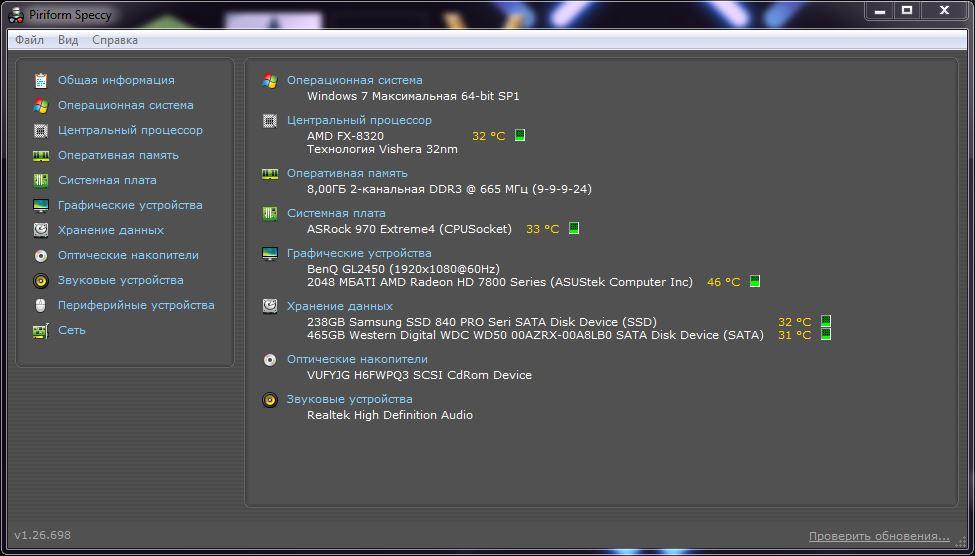Click the hard drive icon beside Хранение данных in the sidebar

click(41, 230)
